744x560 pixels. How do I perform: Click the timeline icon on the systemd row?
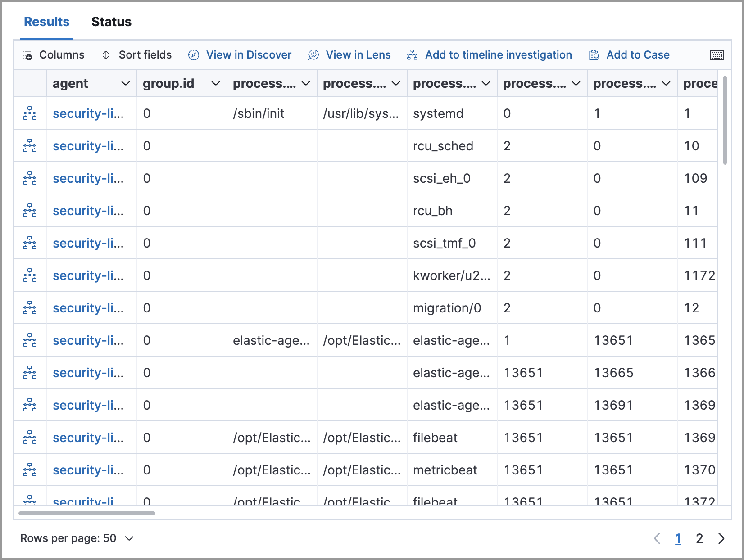[30, 113]
